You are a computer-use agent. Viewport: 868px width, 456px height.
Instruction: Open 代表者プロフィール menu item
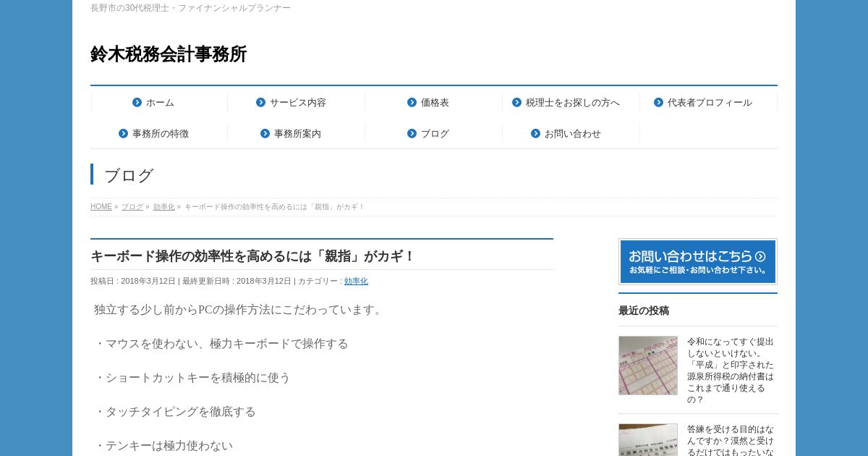[x=709, y=103]
